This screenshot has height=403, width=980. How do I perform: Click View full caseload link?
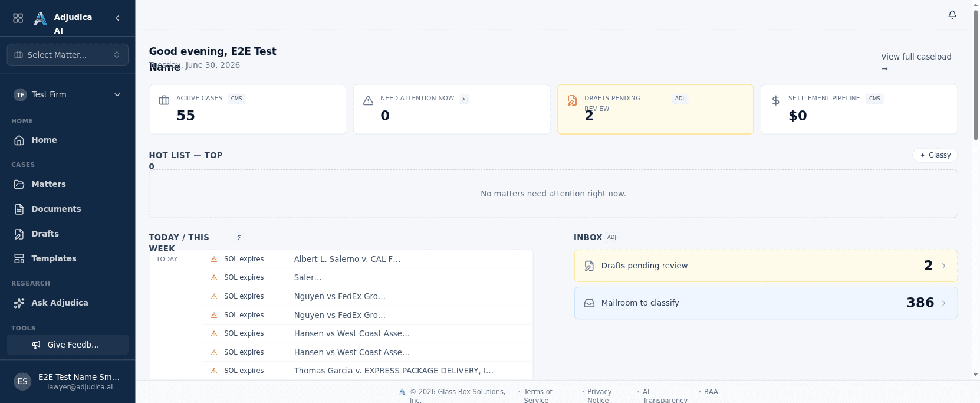pos(916,62)
